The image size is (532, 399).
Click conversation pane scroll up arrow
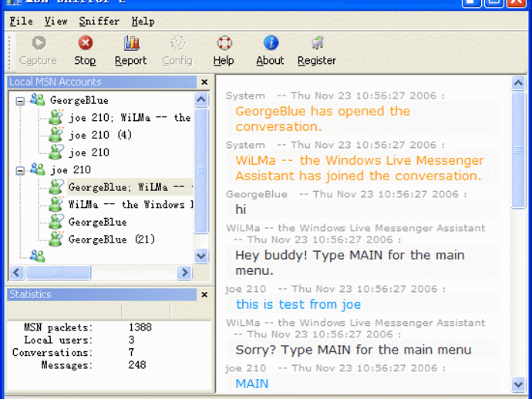518,82
